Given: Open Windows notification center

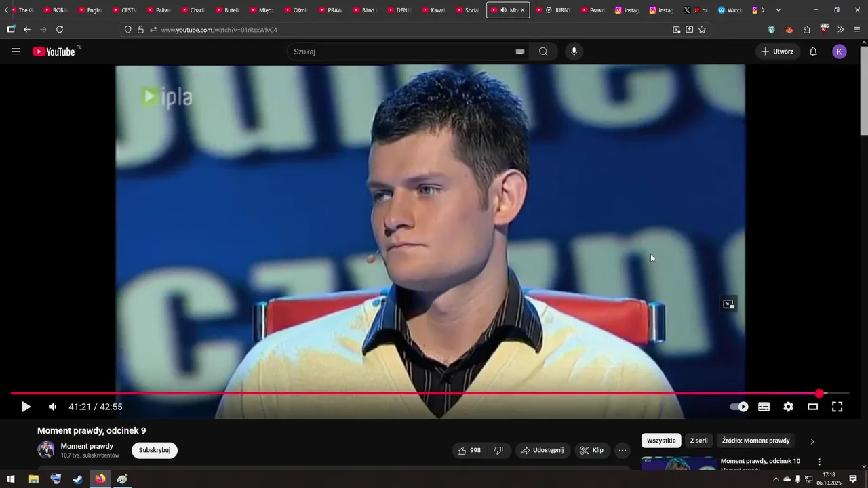Looking at the screenshot, I should (853, 479).
